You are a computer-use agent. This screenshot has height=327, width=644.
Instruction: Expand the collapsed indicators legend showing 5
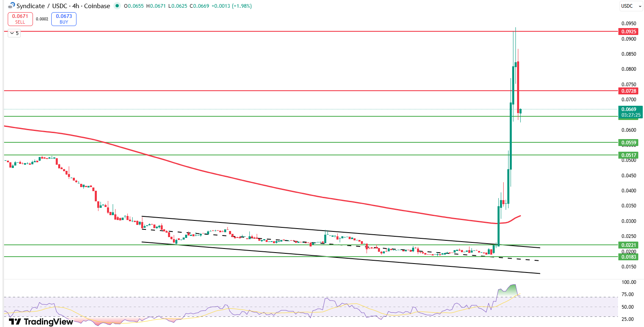pos(14,33)
